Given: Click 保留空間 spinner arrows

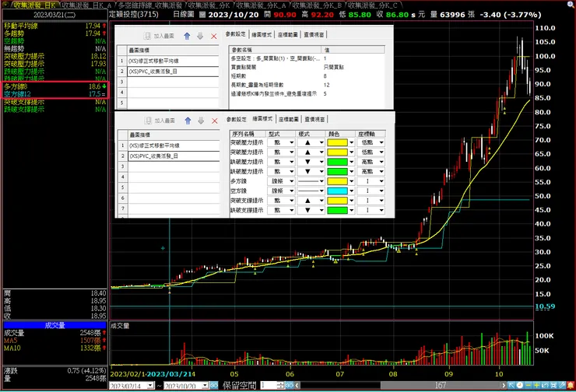Looking at the screenshot, I should (281, 386).
